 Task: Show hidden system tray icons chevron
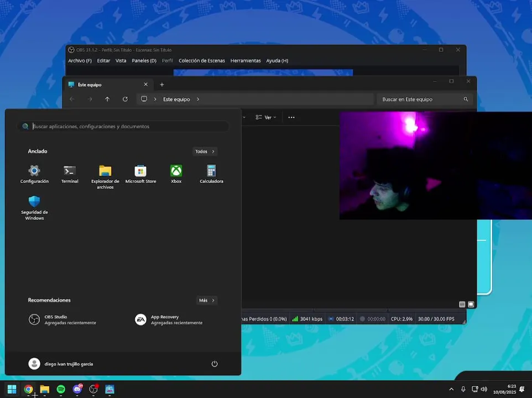click(x=451, y=389)
